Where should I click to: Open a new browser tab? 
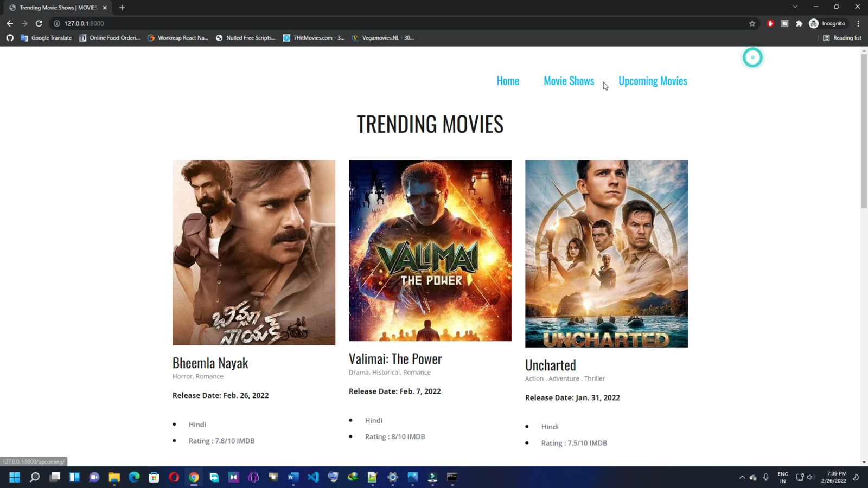point(122,8)
